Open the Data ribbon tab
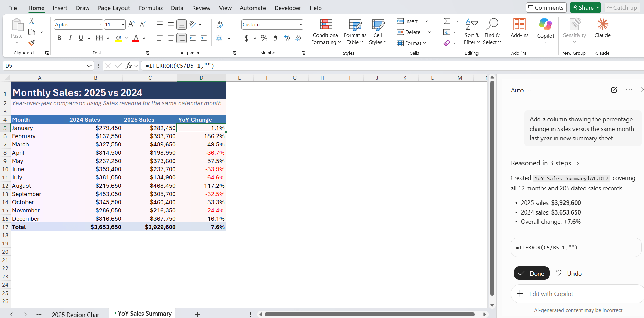The height and width of the screenshot is (318, 644). pos(177,8)
